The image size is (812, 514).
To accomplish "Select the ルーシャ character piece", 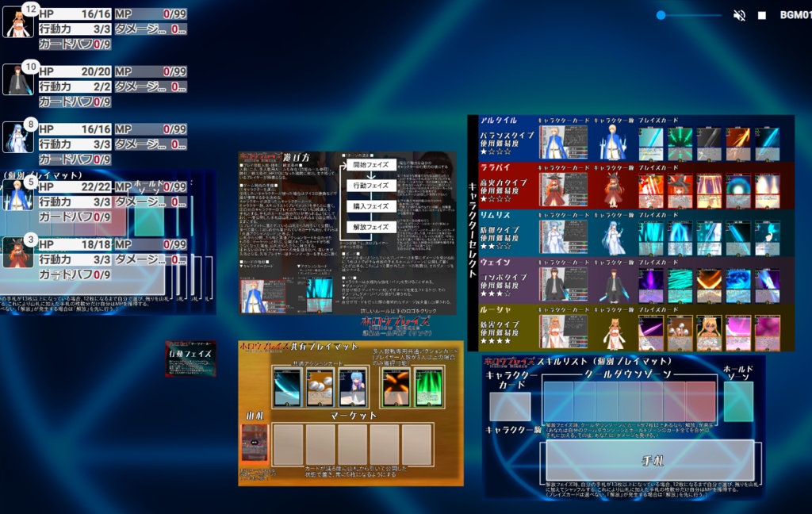I will [615, 332].
